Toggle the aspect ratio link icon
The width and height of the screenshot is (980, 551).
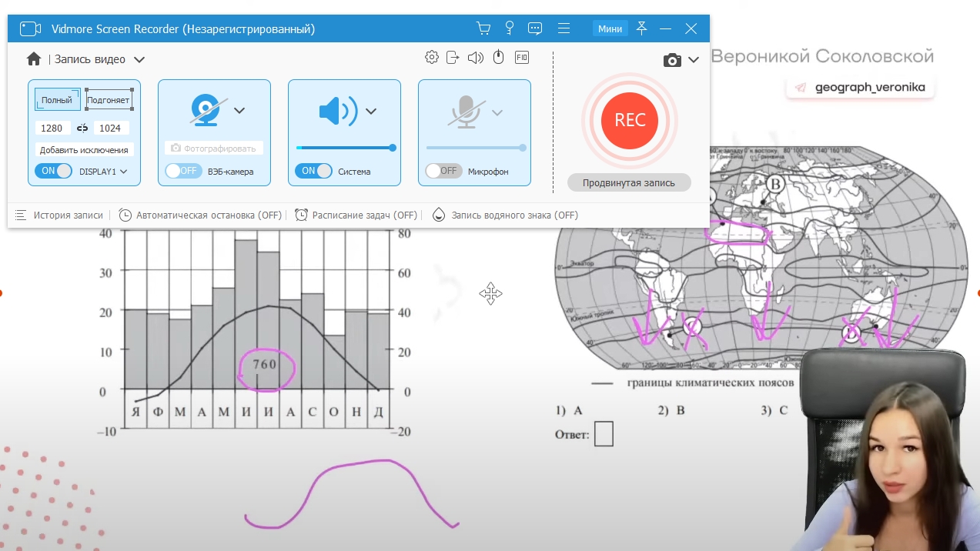(x=82, y=129)
